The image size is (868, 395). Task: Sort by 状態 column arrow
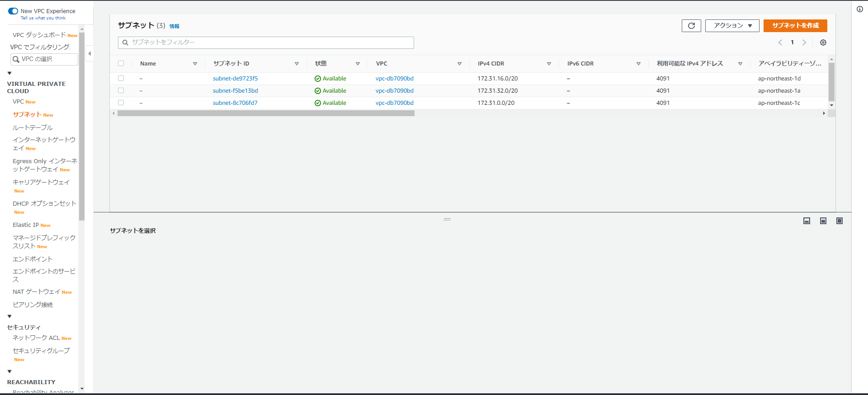(x=358, y=64)
